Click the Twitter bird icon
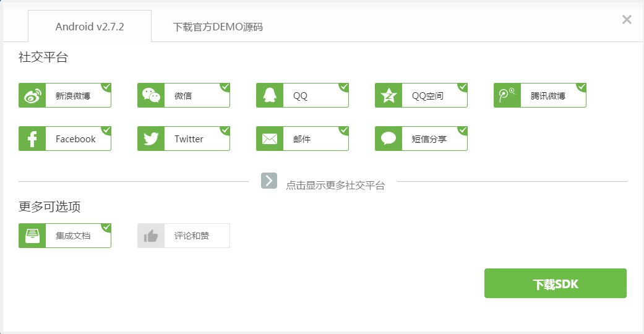The width and height of the screenshot is (644, 334). click(151, 139)
